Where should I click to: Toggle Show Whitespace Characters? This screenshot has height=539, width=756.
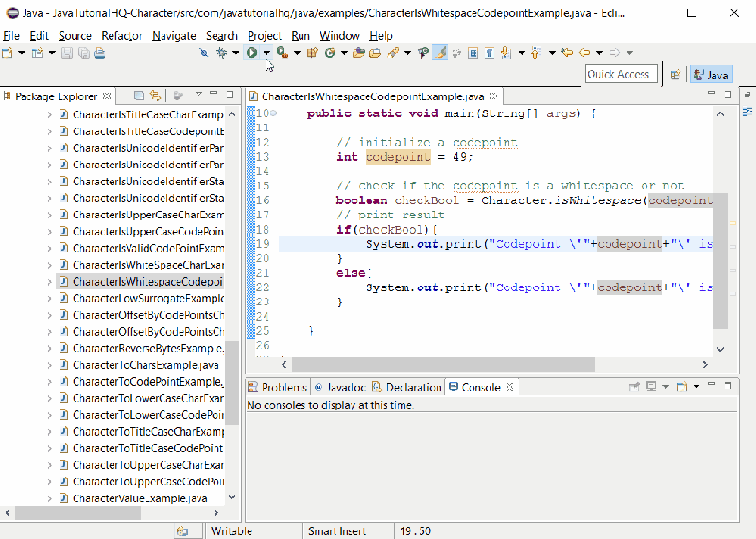pyautogui.click(x=490, y=53)
